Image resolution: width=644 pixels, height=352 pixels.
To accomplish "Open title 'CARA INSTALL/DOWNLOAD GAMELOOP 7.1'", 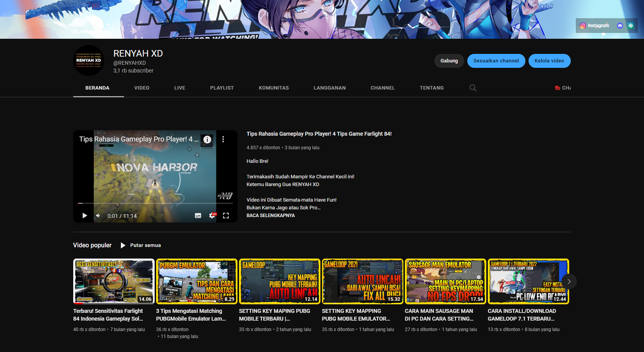I will click(x=522, y=315).
